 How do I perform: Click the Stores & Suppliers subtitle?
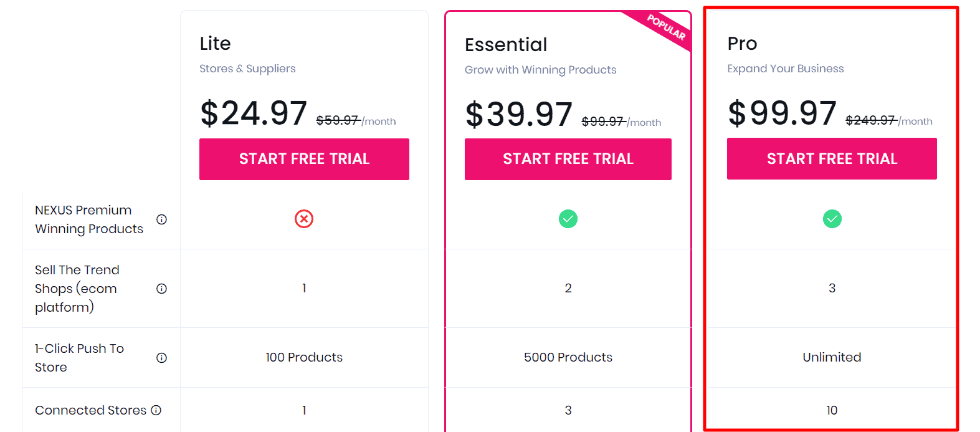coord(247,69)
